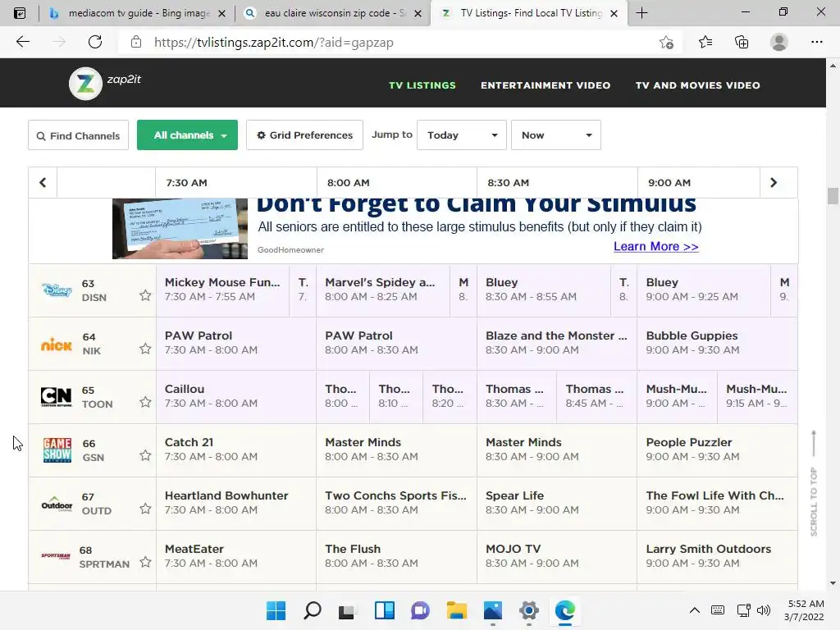Show hidden system tray icons
The image size is (840, 630).
[694, 610]
